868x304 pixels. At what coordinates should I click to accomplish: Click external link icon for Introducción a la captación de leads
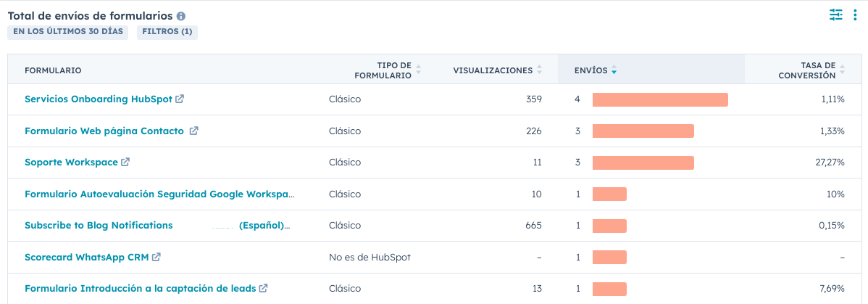click(x=263, y=289)
